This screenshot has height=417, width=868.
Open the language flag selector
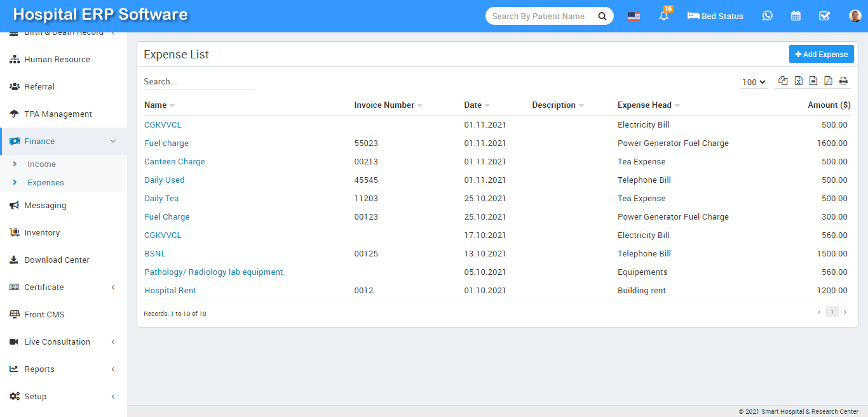coord(634,17)
